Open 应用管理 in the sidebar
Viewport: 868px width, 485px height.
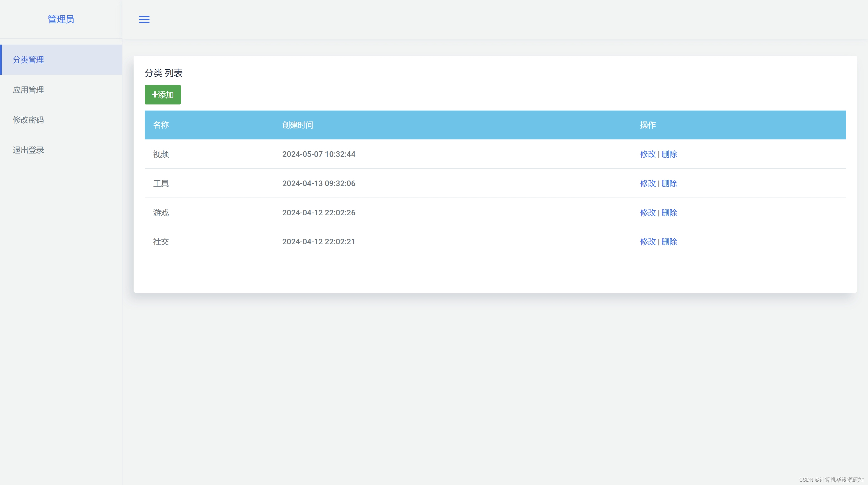coord(61,90)
